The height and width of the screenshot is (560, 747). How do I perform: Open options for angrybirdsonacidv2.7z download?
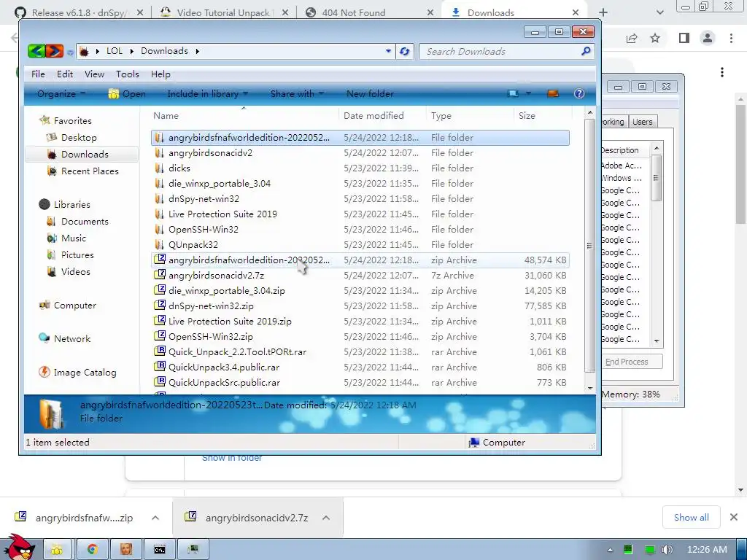pos(326,518)
